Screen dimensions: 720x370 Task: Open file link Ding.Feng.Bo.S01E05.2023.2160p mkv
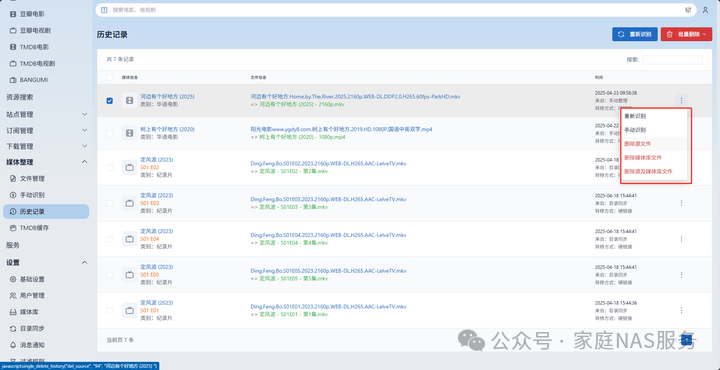(328, 271)
